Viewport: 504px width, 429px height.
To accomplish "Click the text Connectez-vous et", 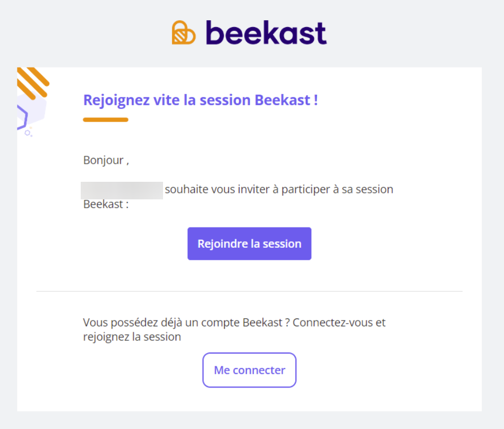I will coord(339,323).
